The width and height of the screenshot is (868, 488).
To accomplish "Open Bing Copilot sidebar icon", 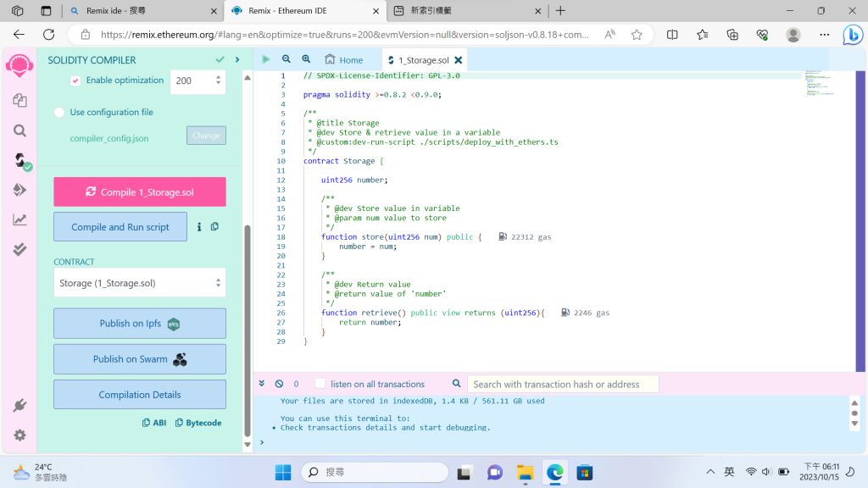I will [x=853, y=35].
